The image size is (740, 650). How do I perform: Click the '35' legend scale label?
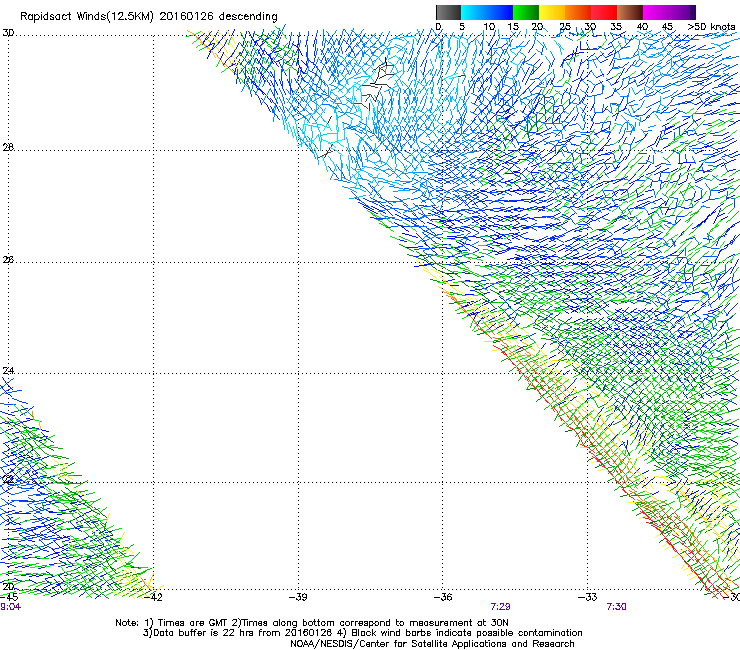(x=616, y=27)
